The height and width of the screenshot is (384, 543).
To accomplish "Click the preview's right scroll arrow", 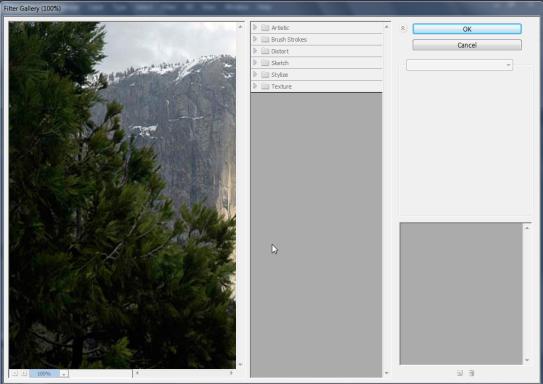I will click(x=231, y=373).
